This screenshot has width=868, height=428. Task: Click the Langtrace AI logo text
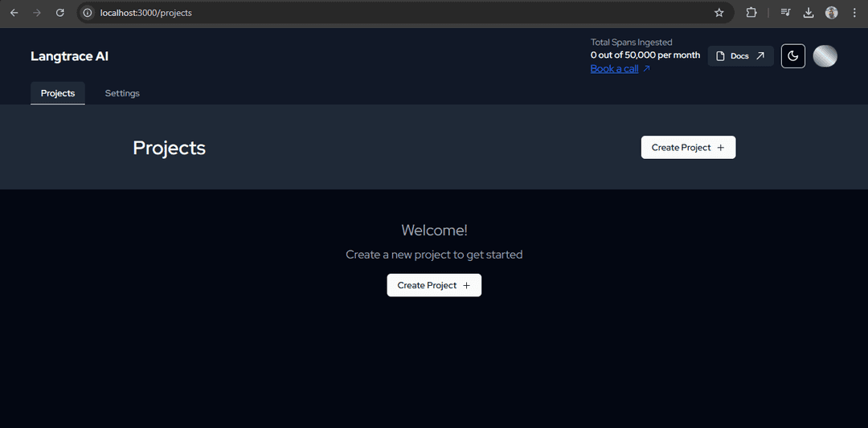[69, 56]
